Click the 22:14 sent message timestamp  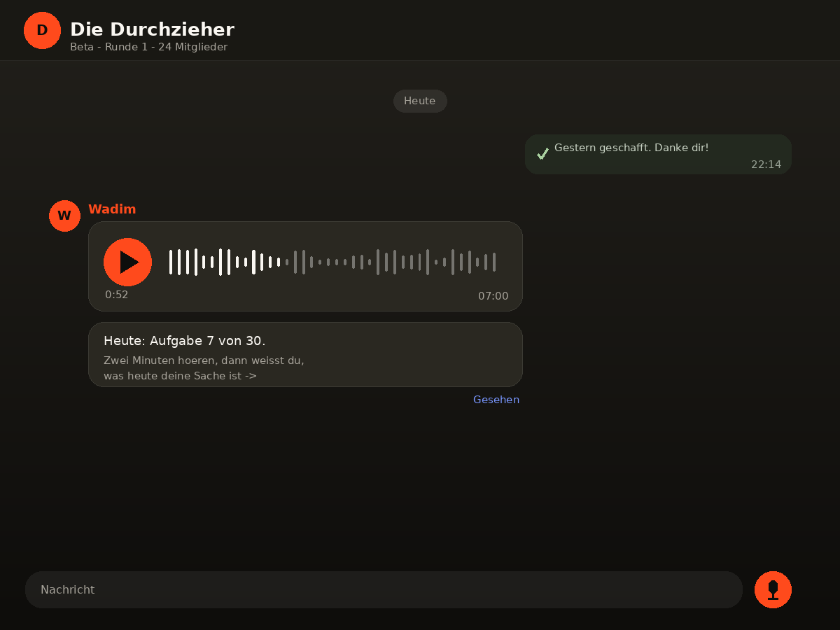tap(766, 164)
